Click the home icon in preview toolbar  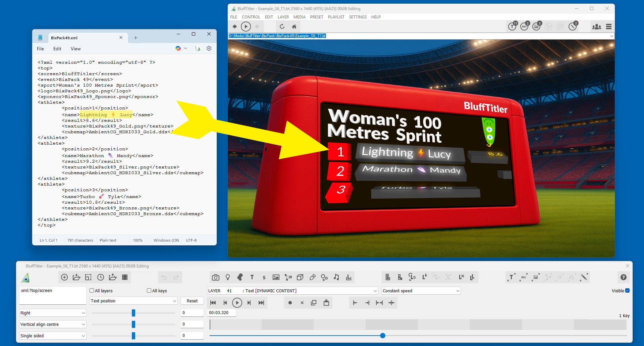pos(294,27)
